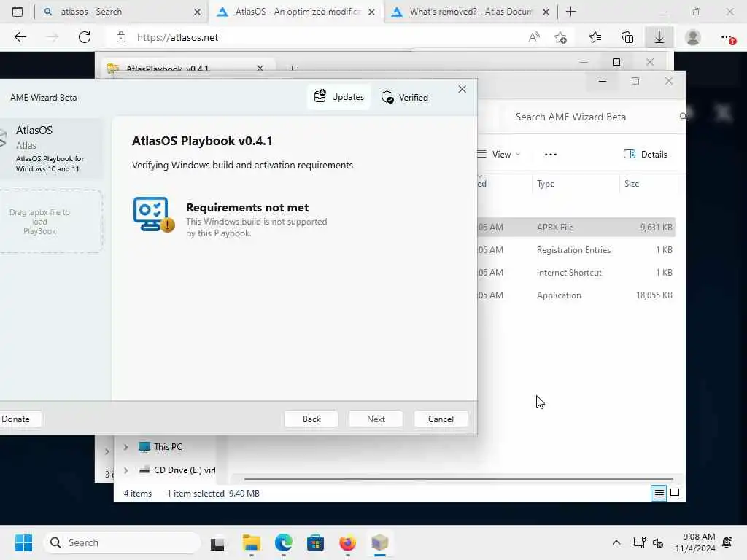This screenshot has width=747, height=560.
Task: Click the Back button in AME Wizard
Action: pyautogui.click(x=311, y=419)
